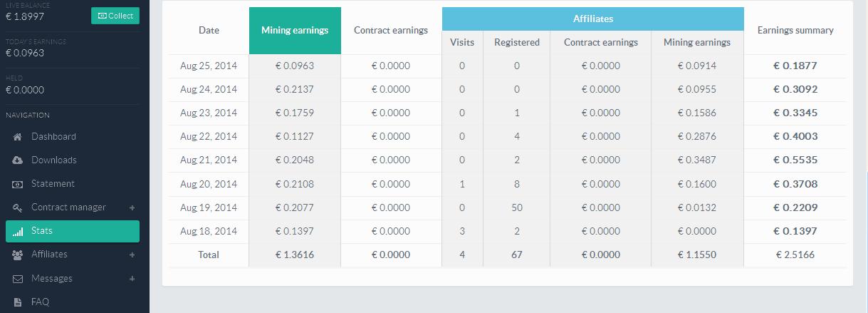This screenshot has width=868, height=313.
Task: Click the Contract manager key icon
Action: pos(18,207)
